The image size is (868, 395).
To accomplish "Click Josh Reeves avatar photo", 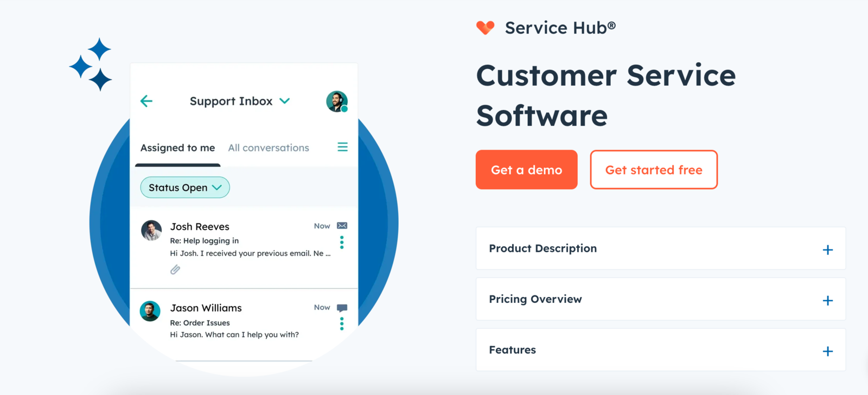I will [151, 230].
